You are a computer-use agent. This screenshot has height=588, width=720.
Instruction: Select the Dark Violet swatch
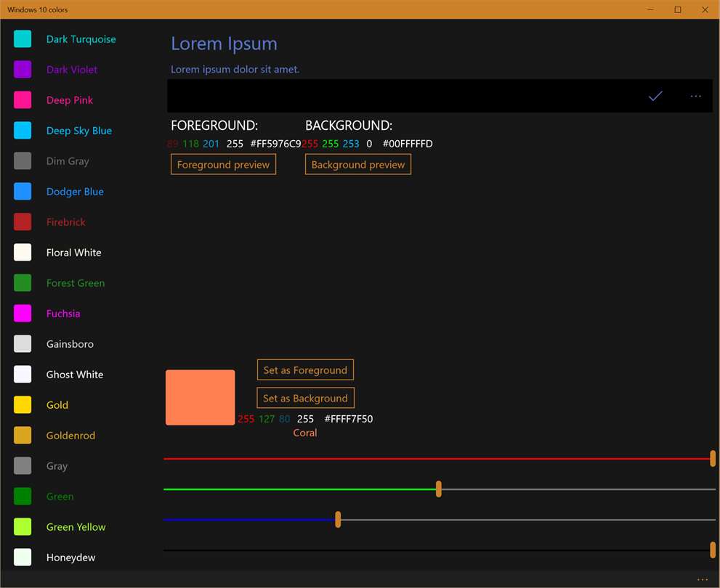[x=23, y=69]
